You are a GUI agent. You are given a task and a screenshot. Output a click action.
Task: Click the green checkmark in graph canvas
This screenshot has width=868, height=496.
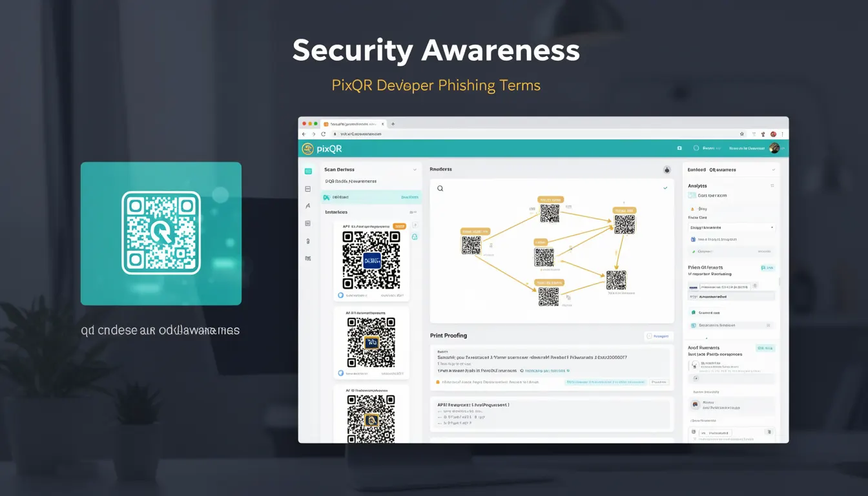[665, 188]
